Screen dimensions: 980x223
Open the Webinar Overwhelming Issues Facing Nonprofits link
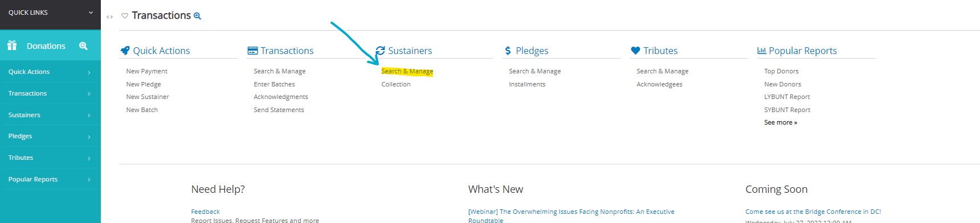pos(571,216)
